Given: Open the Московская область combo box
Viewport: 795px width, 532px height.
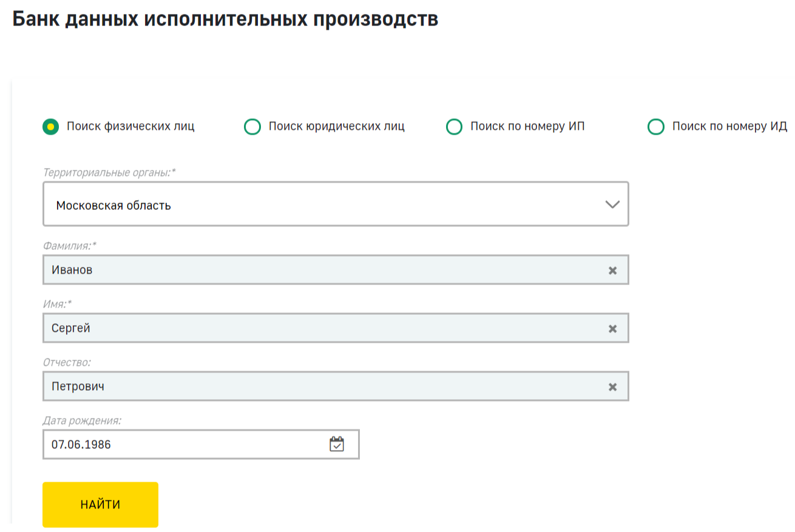Looking at the screenshot, I should (336, 204).
